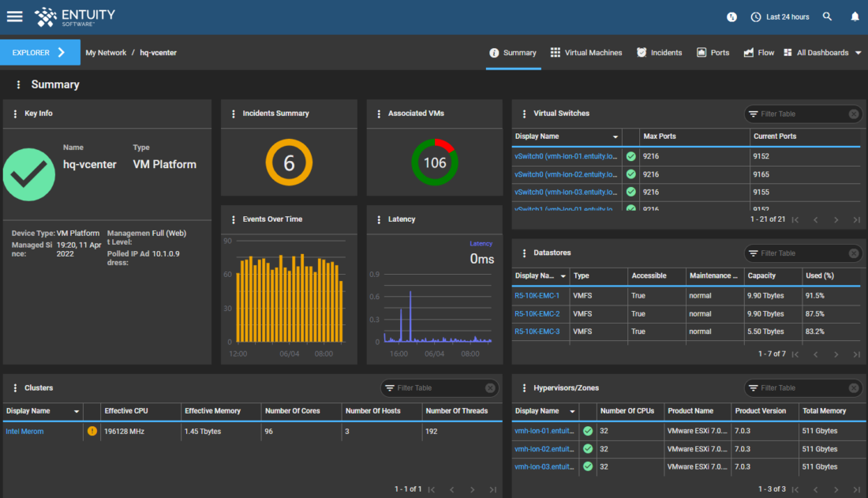Open the Flow dashboard tab
This screenshot has width=868, height=498.
coord(759,53)
